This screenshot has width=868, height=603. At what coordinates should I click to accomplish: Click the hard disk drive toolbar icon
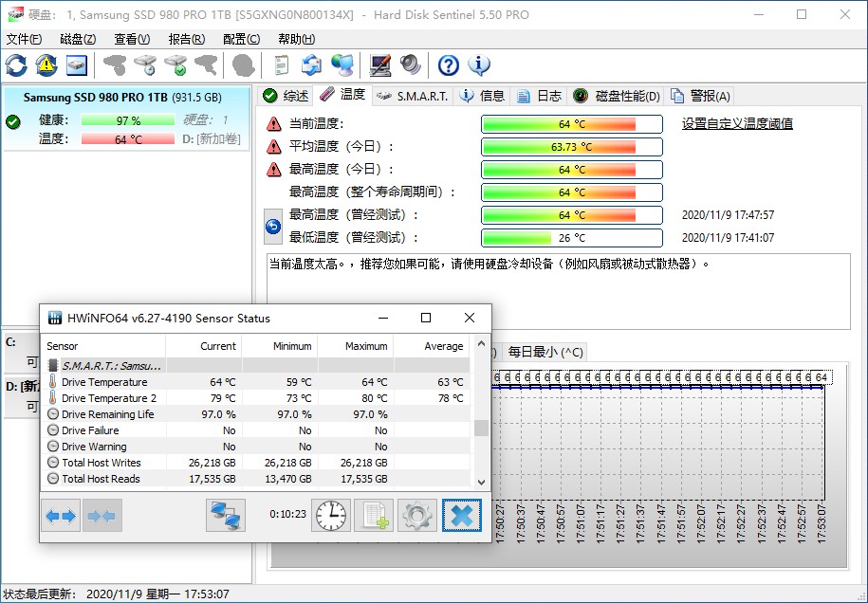coord(77,65)
